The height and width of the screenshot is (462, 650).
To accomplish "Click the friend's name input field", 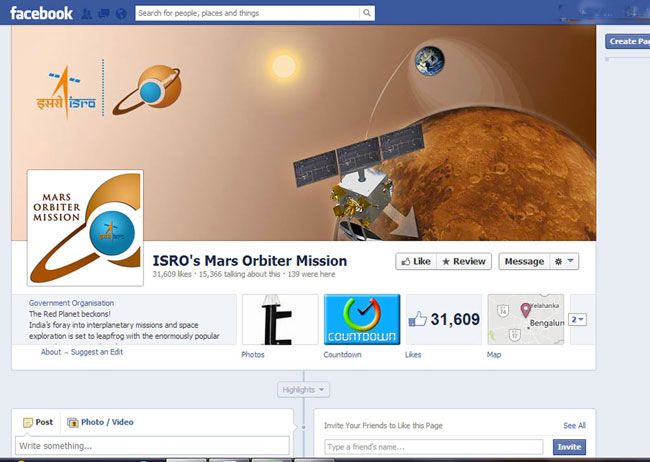I will click(434, 447).
